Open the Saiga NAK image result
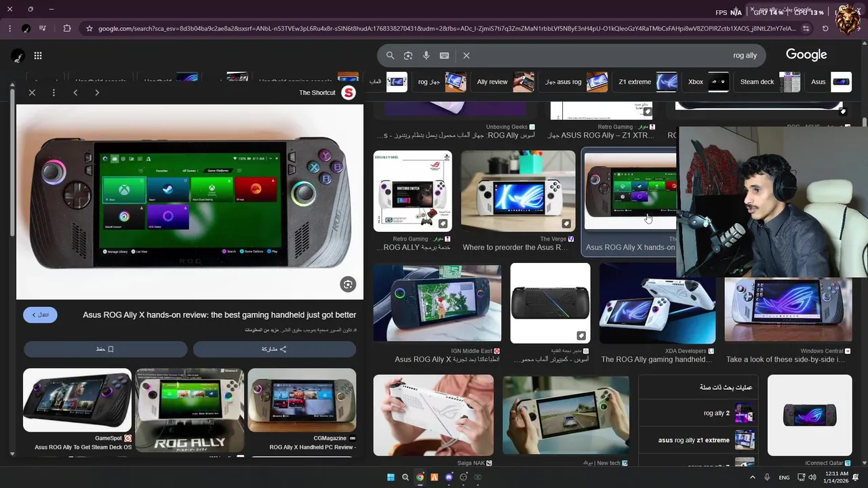This screenshot has height=488, width=868. [x=433, y=415]
